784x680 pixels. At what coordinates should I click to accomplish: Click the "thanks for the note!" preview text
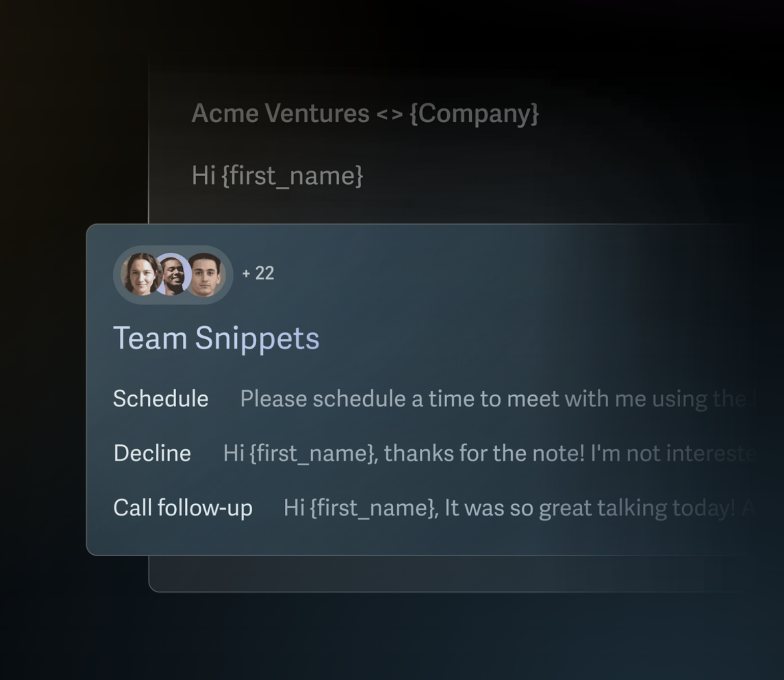coord(484,453)
